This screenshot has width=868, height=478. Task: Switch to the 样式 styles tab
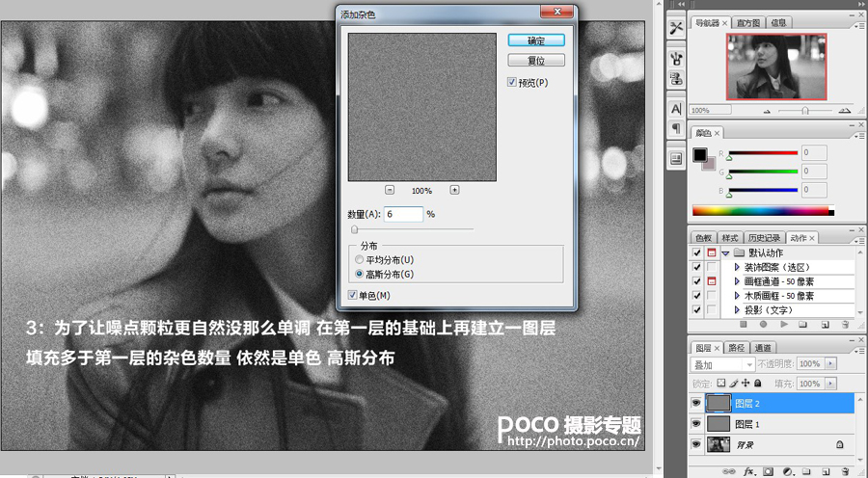click(x=730, y=238)
